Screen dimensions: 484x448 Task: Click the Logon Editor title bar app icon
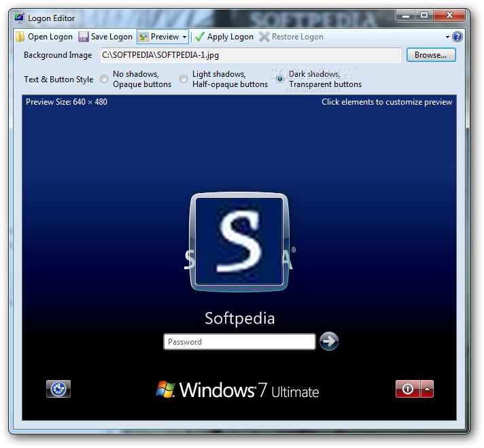pos(19,18)
